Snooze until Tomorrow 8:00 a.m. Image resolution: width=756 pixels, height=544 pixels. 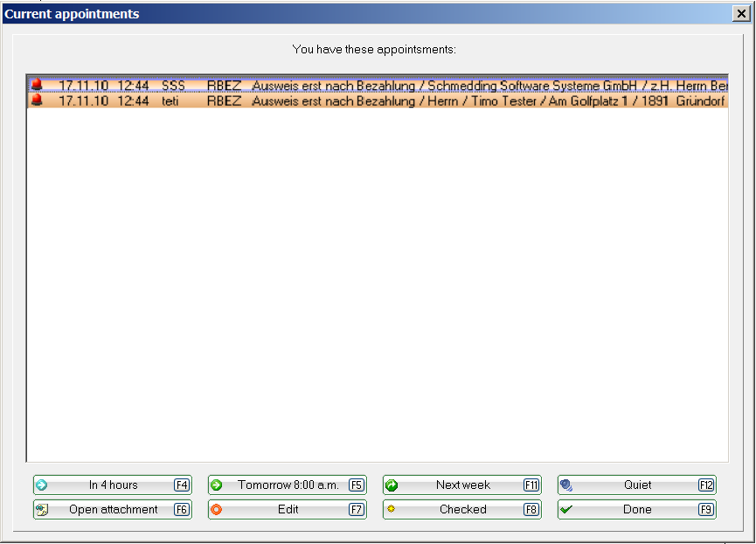[288, 485]
